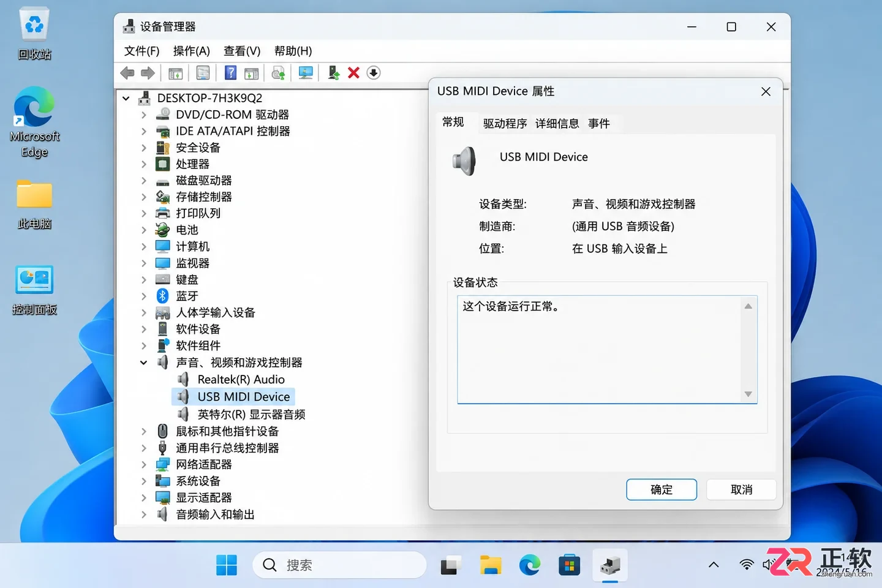This screenshot has height=588, width=882.
Task: Switch to the 详细信息 tab
Action: [x=557, y=124]
